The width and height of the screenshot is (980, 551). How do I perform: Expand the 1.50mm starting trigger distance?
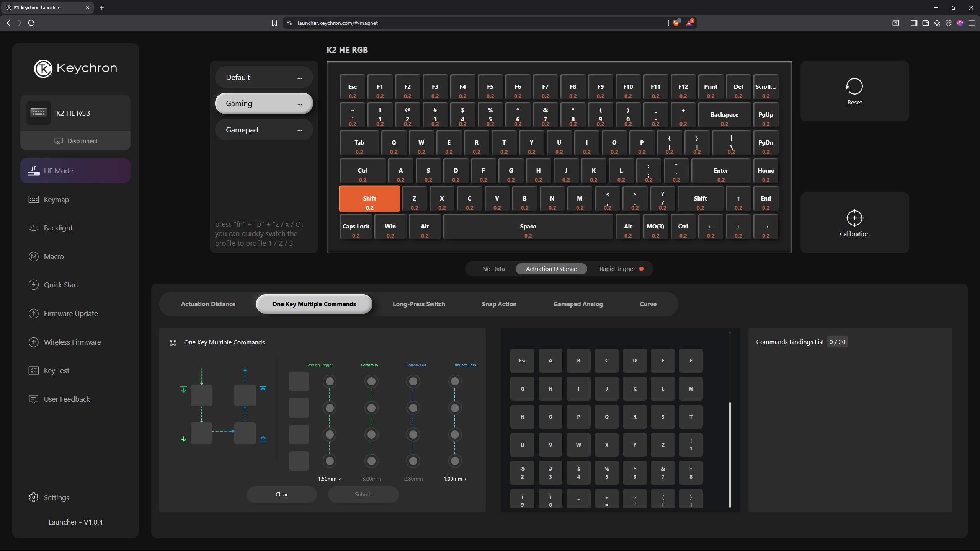click(329, 479)
